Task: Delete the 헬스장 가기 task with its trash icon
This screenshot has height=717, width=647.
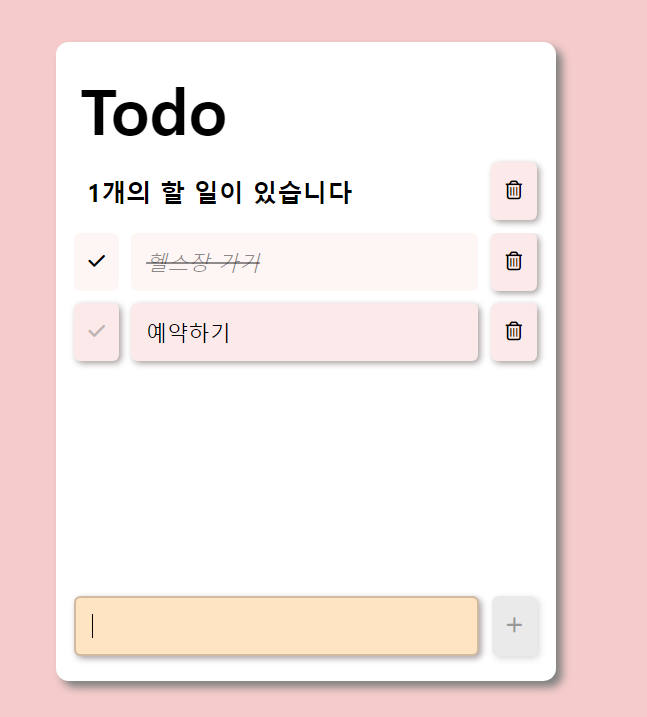Action: [x=513, y=262]
